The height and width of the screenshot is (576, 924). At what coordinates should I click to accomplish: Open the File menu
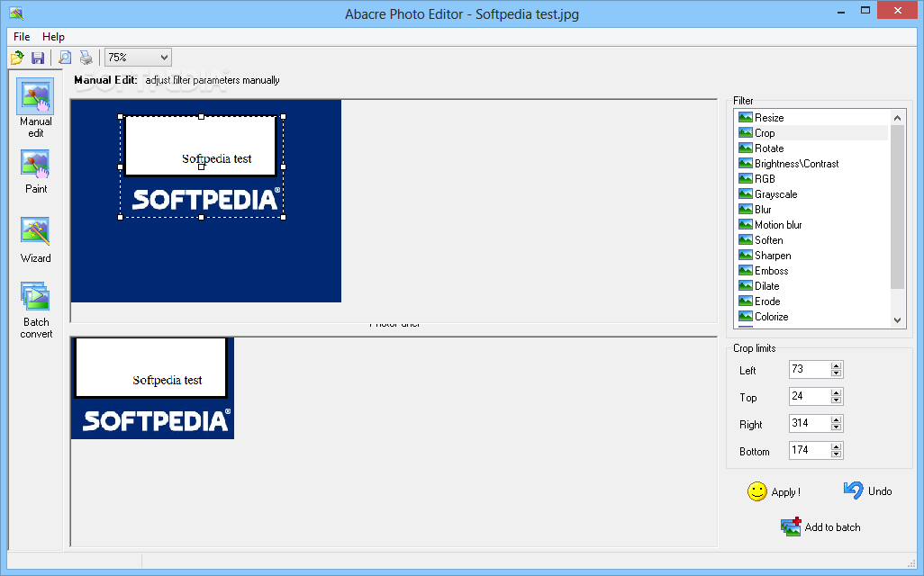[x=22, y=37]
